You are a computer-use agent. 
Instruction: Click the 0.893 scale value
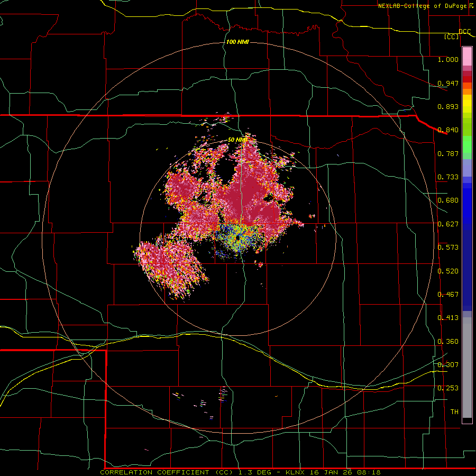[448, 106]
